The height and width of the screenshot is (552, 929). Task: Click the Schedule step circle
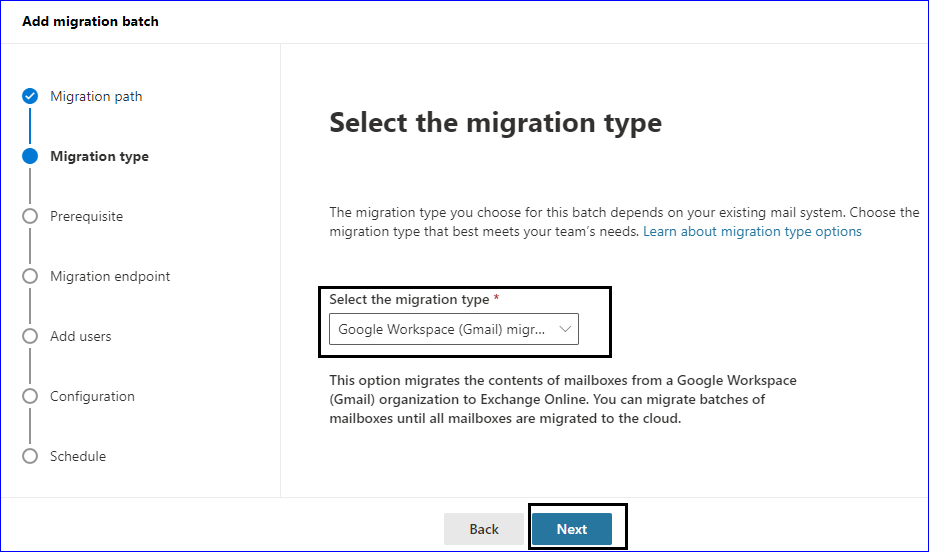tap(30, 456)
